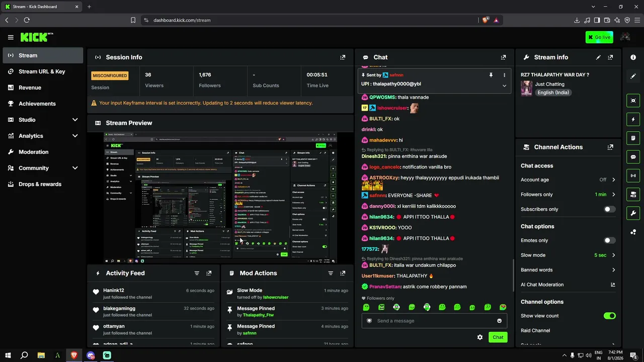Expand the Studio sidebar section
The height and width of the screenshot is (362, 644).
[75, 120]
